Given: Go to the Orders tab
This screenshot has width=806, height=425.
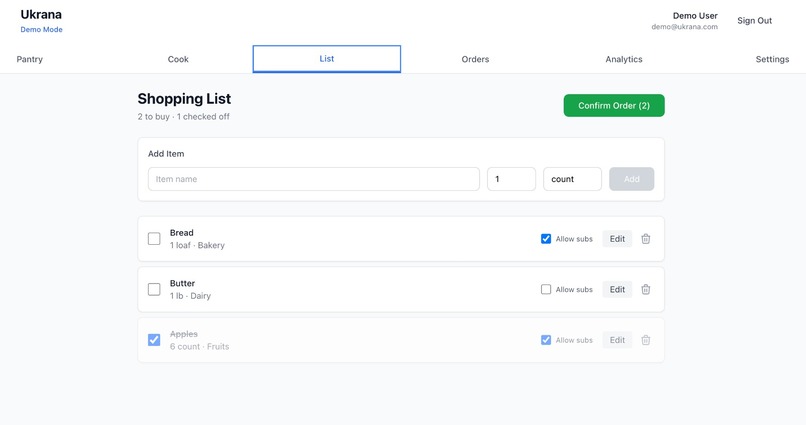Looking at the screenshot, I should (x=475, y=59).
